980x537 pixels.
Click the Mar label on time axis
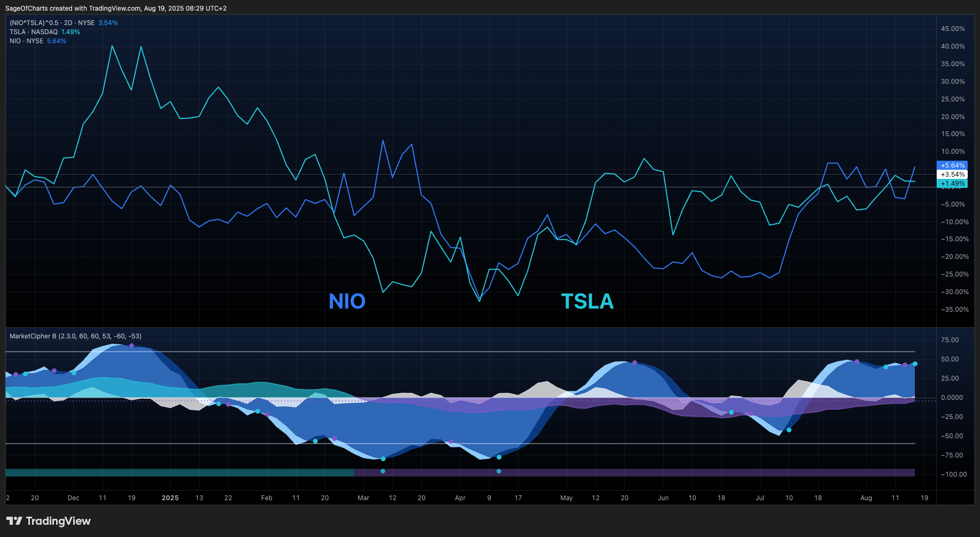point(363,498)
